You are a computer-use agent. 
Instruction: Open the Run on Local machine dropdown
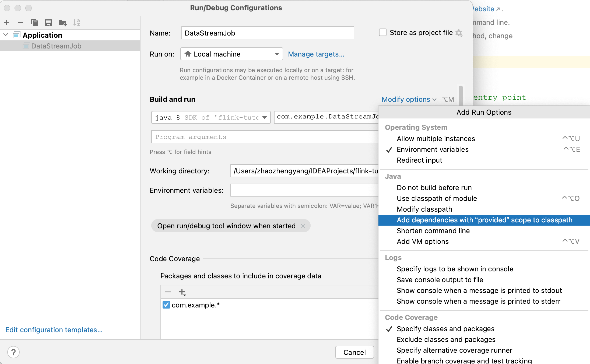(x=231, y=54)
